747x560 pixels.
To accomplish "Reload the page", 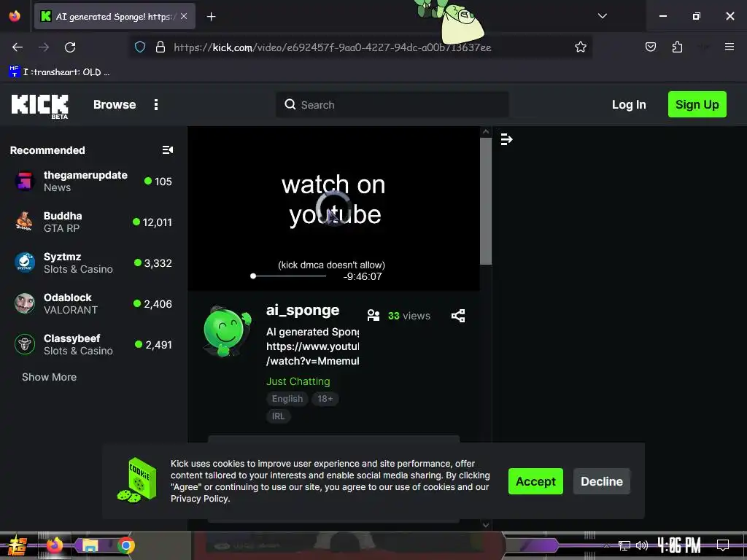I will tap(70, 47).
